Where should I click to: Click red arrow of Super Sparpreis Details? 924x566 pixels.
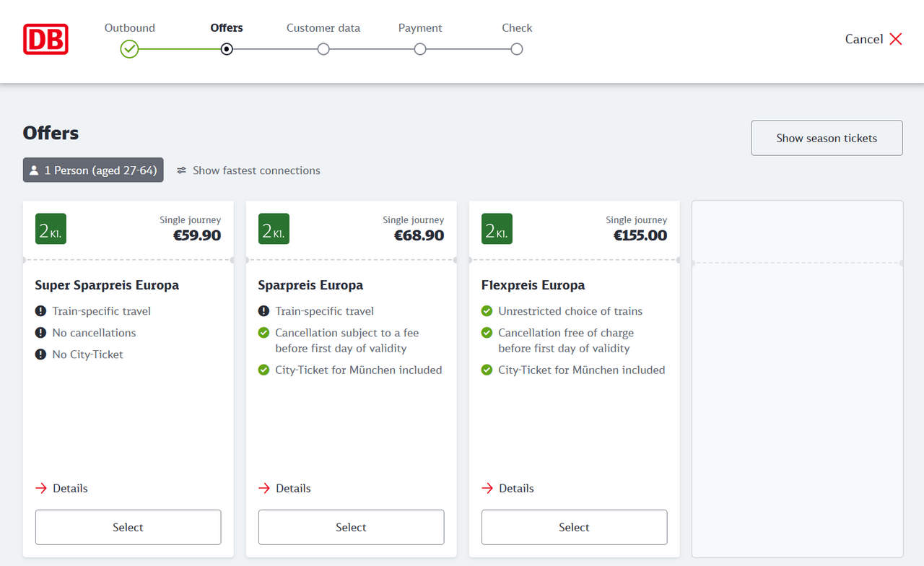coord(41,489)
